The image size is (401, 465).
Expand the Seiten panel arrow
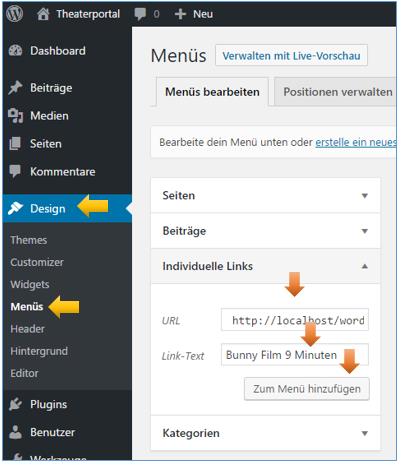click(365, 196)
